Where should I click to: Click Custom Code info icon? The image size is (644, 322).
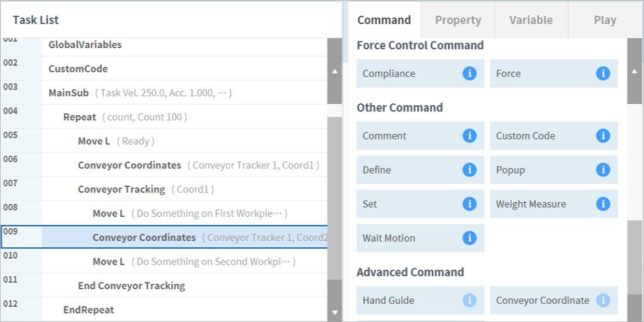point(602,136)
